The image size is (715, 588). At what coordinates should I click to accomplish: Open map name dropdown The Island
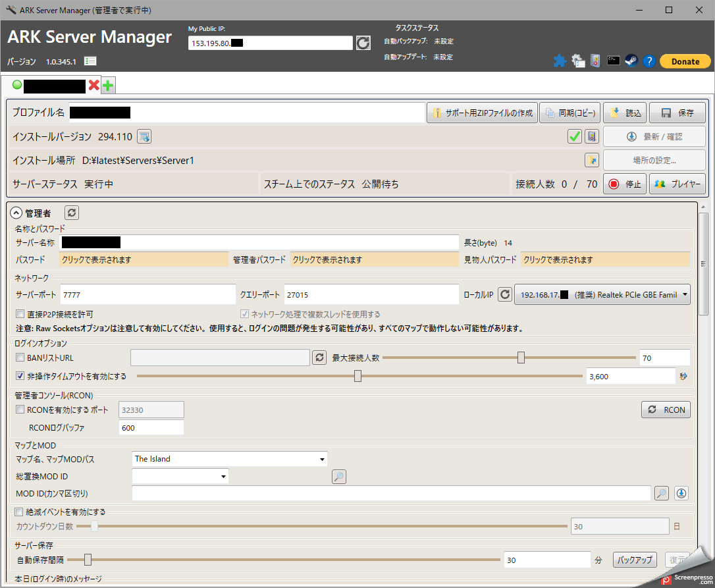tap(230, 459)
